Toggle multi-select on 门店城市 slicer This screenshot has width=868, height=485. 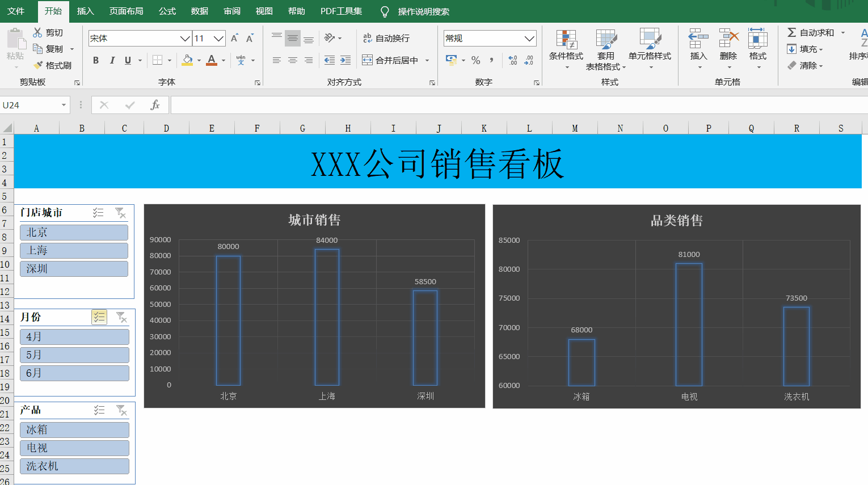coord(98,213)
